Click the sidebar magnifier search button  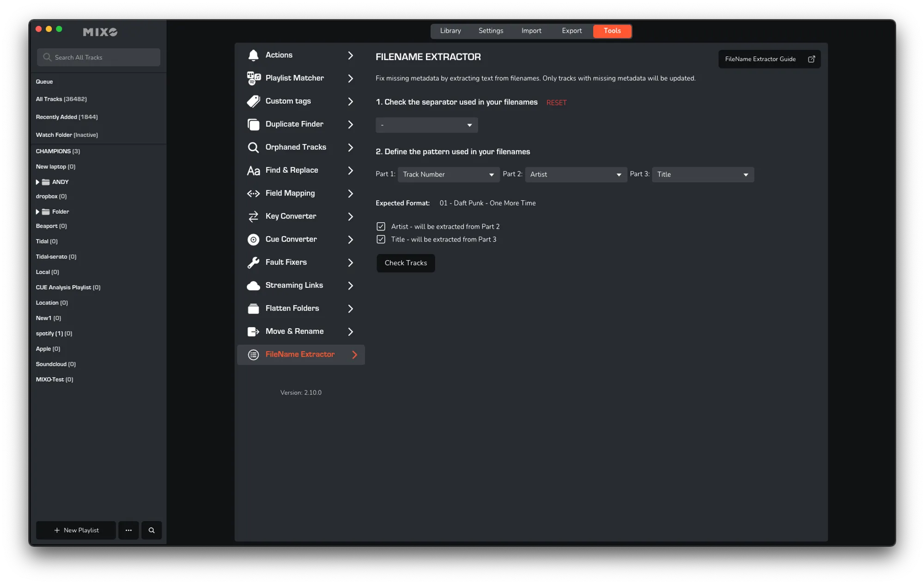[x=152, y=530]
